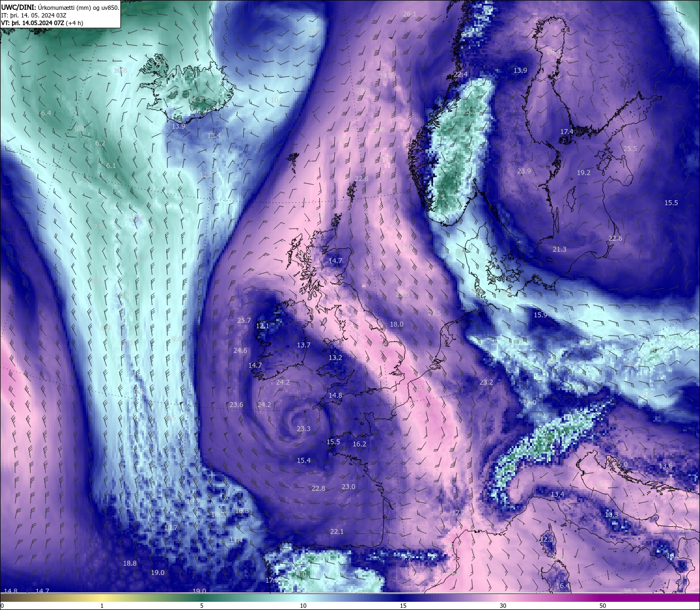Click the 22.4 value on Norway coast
Viewport: 700px width, 610px height.
click(461, 74)
